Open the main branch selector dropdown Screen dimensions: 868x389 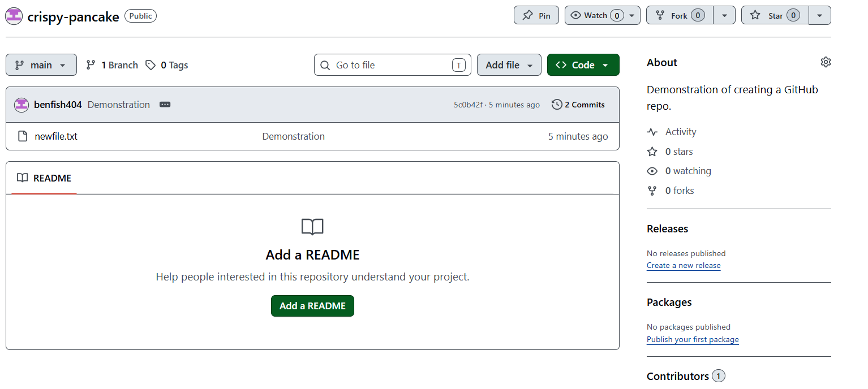click(x=41, y=65)
